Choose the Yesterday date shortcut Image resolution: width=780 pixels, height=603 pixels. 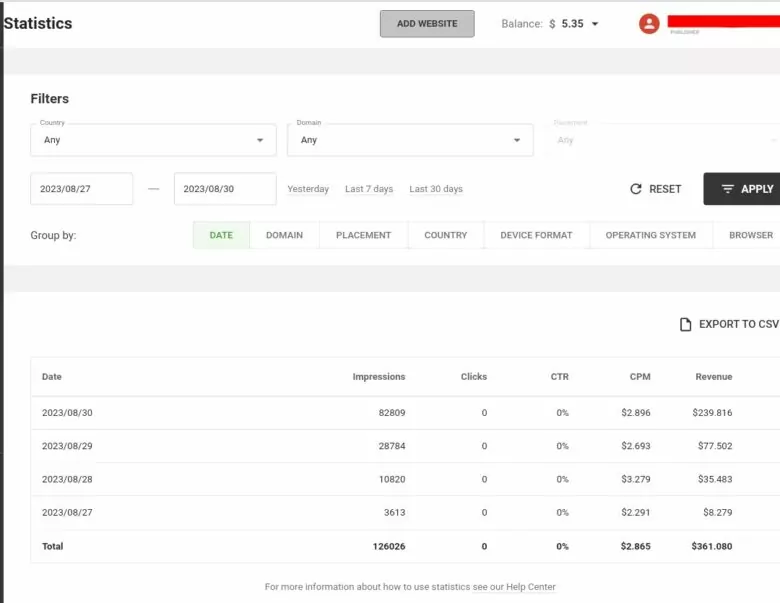308,189
